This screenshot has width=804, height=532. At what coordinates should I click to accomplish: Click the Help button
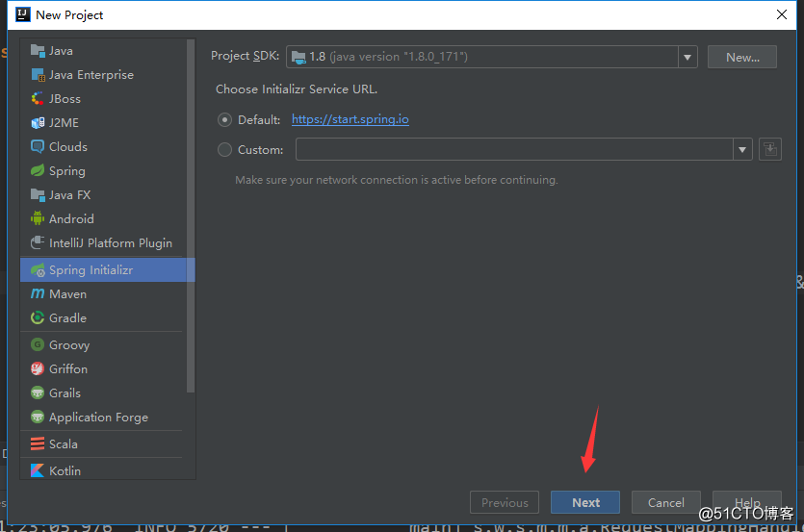click(x=747, y=502)
